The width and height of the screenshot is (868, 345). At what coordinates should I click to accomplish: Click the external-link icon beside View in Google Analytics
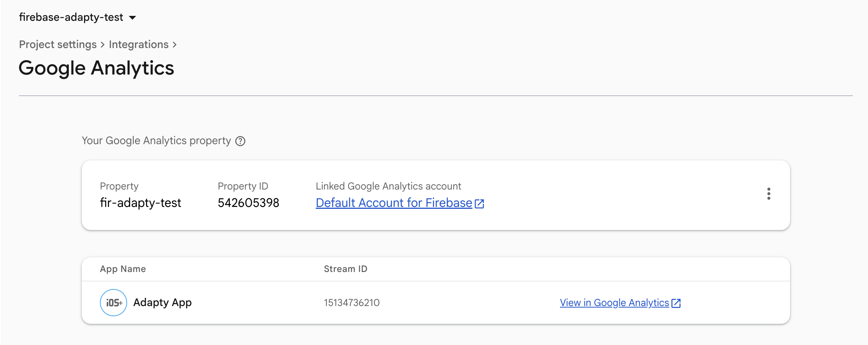pyautogui.click(x=676, y=303)
